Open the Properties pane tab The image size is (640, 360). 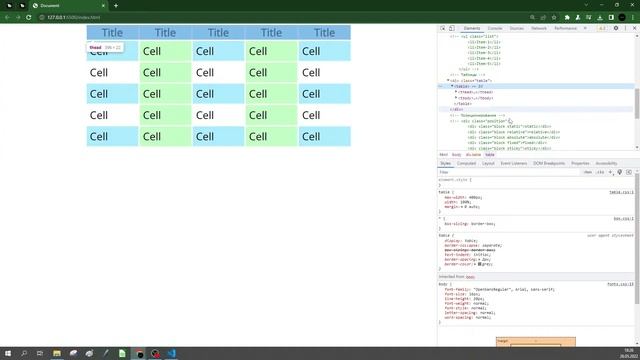[x=580, y=163]
